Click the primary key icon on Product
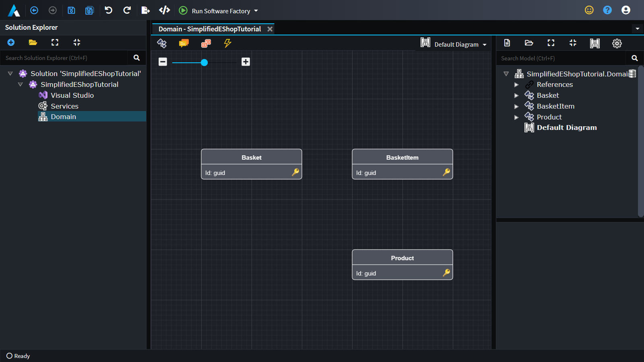Screen dimensions: 644x362 coord(446,273)
